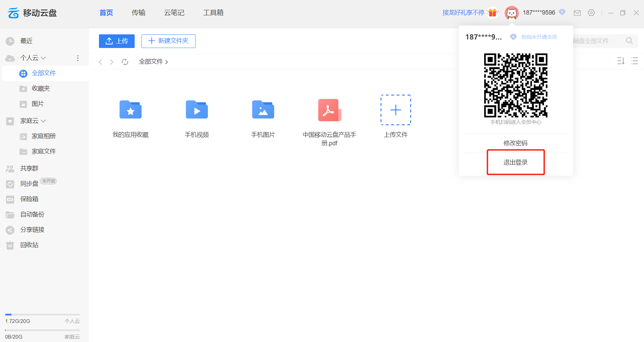644x342 pixels.
Task: Click the 个人云 storage progress bar
Action: point(42,314)
